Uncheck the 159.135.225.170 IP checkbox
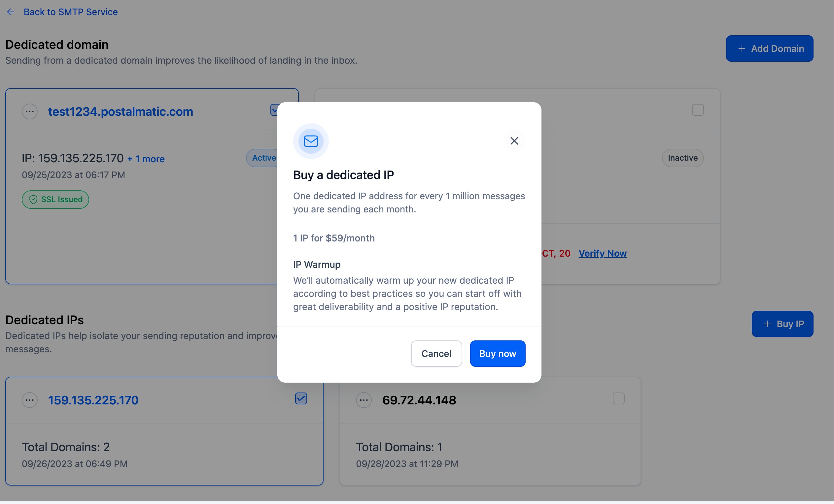Screen dimensions: 834x504 [x=301, y=398]
